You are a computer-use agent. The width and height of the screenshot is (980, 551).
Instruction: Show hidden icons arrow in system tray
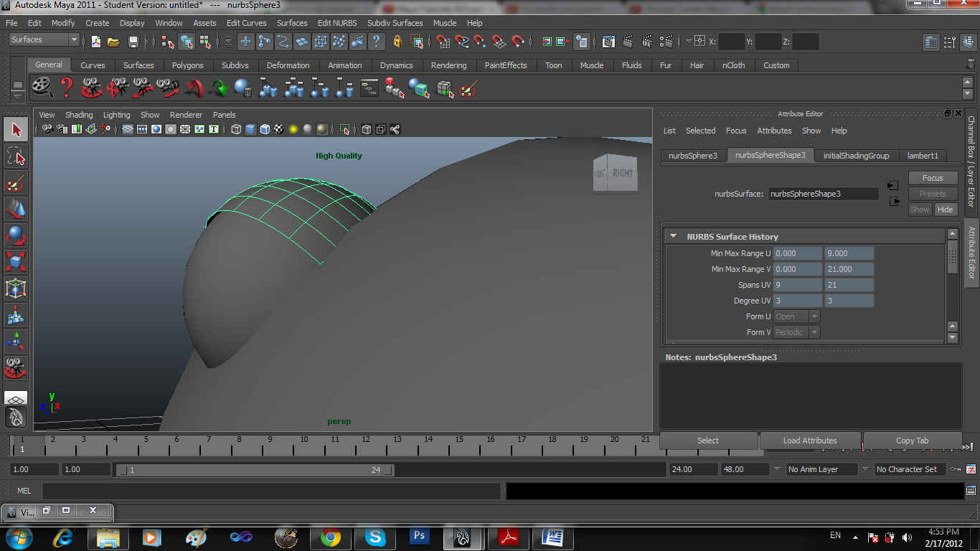[854, 537]
